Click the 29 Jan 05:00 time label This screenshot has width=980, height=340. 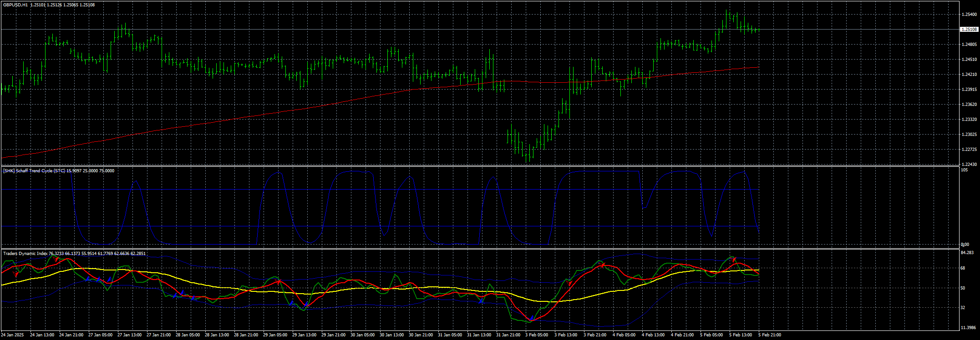pyautogui.click(x=275, y=335)
